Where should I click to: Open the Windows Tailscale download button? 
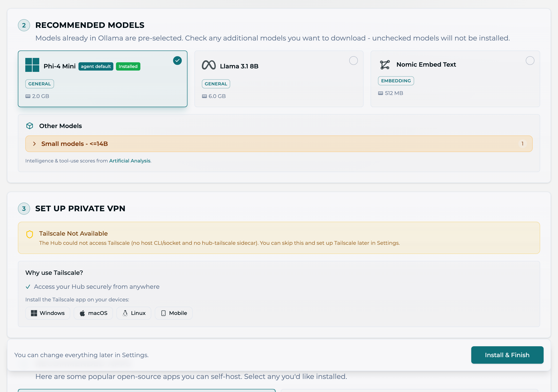[x=48, y=313]
